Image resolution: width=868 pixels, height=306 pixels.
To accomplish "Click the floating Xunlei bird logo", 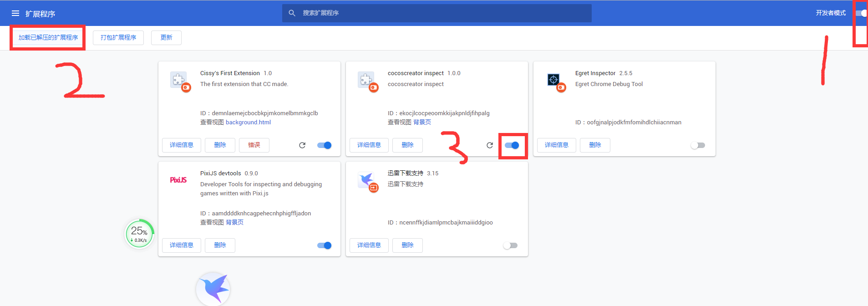I will (213, 289).
